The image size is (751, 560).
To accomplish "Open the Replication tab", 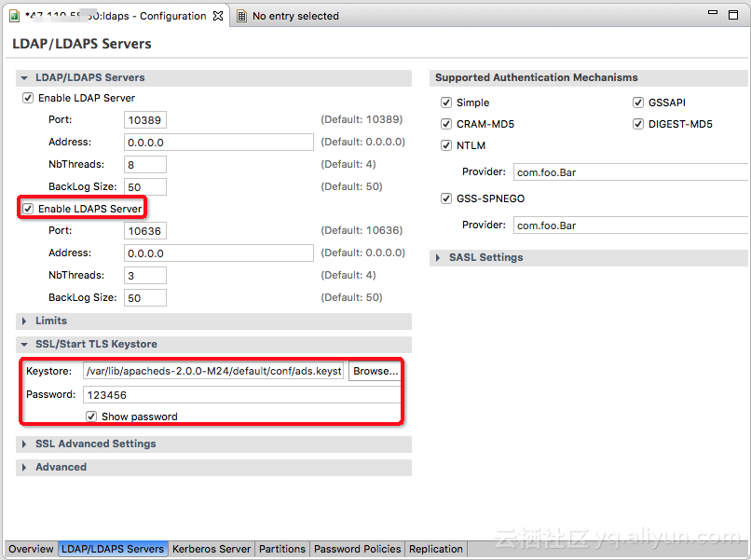I will pyautogui.click(x=436, y=549).
